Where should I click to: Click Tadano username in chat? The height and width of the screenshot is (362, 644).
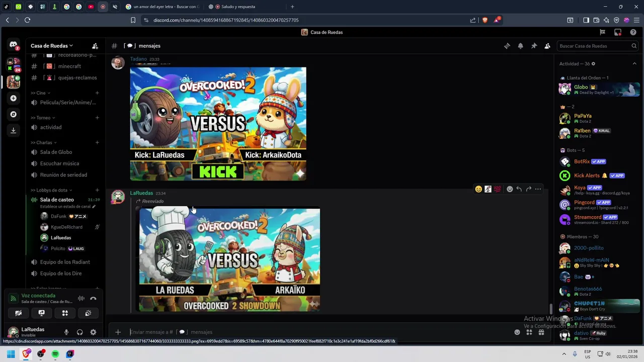[138, 59]
